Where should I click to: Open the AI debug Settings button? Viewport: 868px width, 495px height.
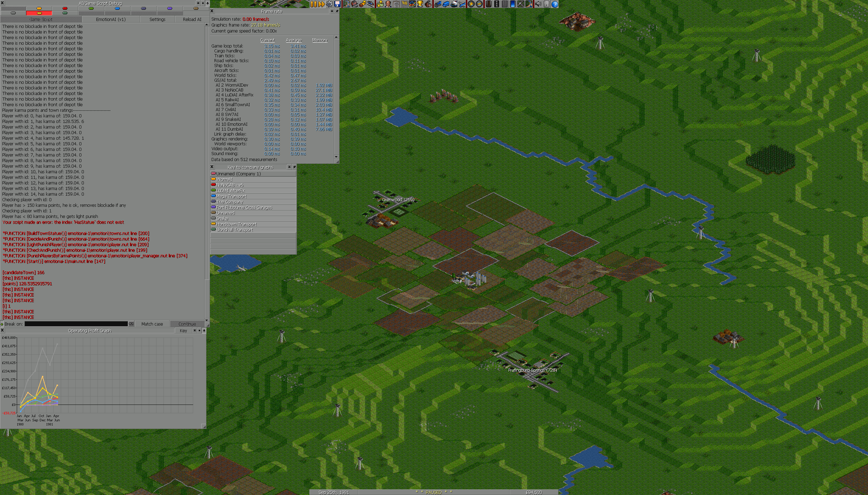(158, 19)
